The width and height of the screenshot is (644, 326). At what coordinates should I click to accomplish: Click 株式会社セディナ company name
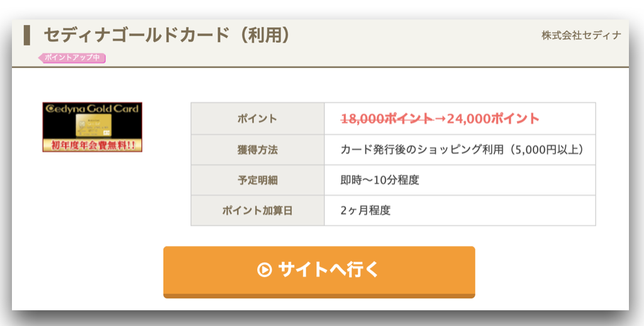coord(581,36)
